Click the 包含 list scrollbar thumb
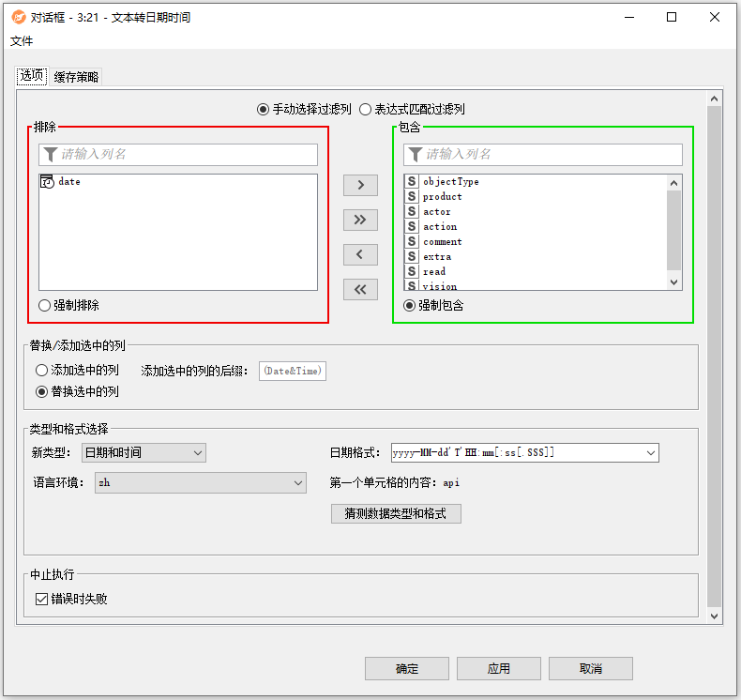 click(x=673, y=230)
